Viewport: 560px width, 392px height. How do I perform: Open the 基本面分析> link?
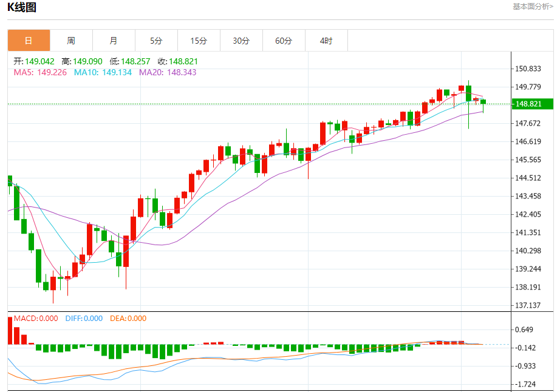pyautogui.click(x=533, y=7)
